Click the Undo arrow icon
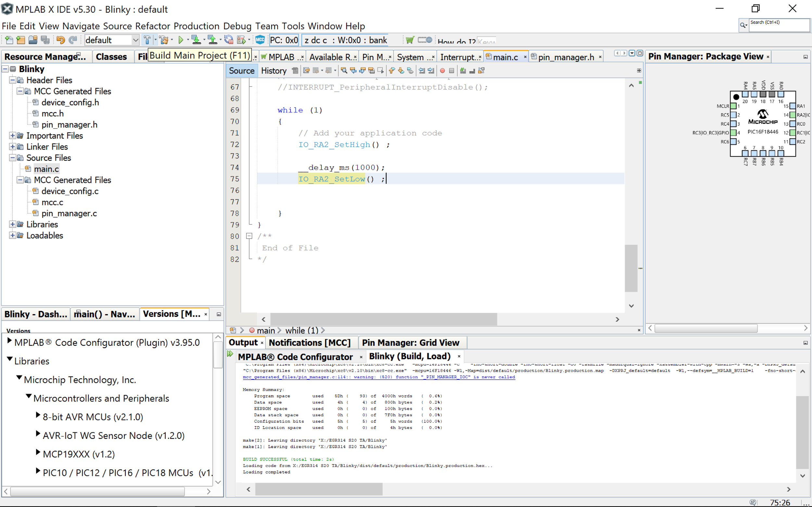This screenshot has width=812, height=507. [61, 40]
